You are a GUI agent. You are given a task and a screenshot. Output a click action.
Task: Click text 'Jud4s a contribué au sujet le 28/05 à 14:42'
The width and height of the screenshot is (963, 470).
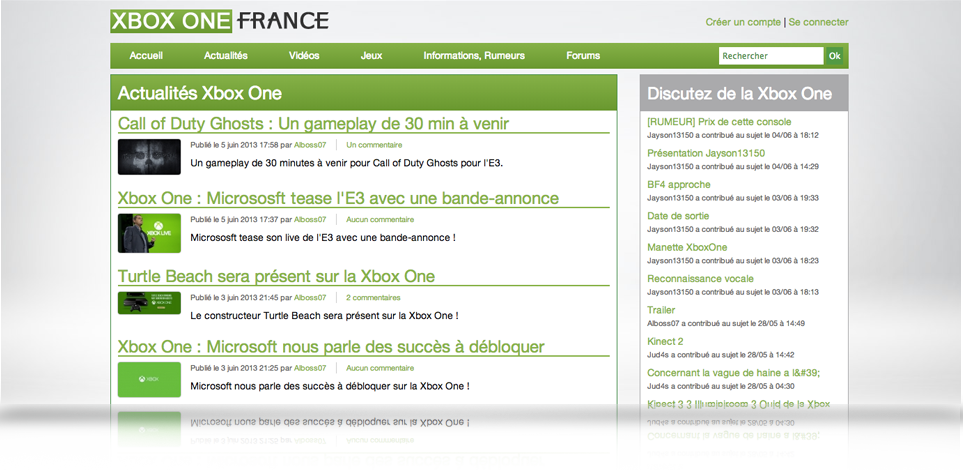tap(721, 354)
